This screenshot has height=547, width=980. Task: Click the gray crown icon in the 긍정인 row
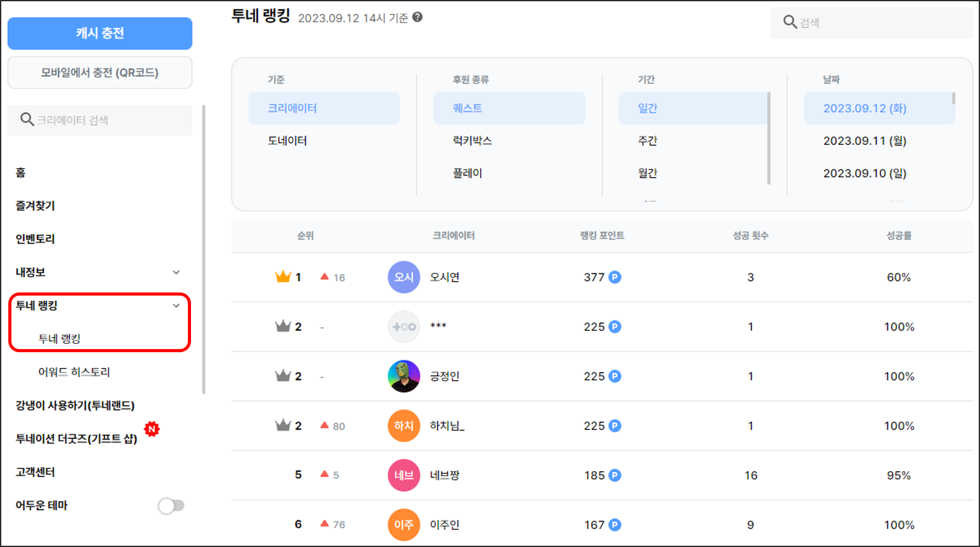pos(283,376)
